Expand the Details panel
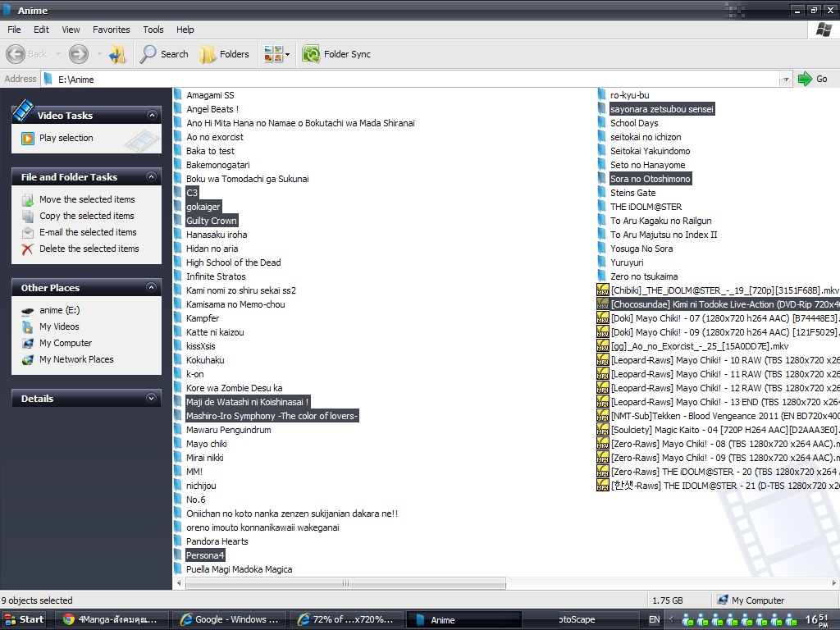Image resolution: width=840 pixels, height=630 pixels. 152,398
